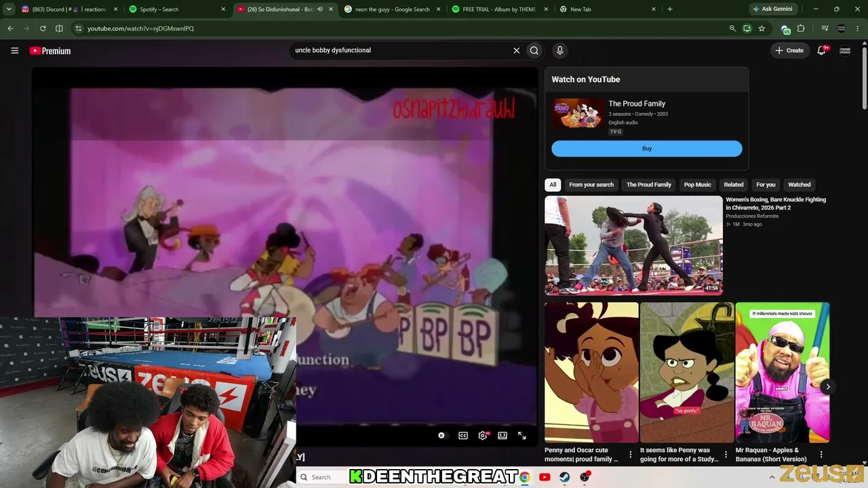Switch to the Google Search tab

393,9
